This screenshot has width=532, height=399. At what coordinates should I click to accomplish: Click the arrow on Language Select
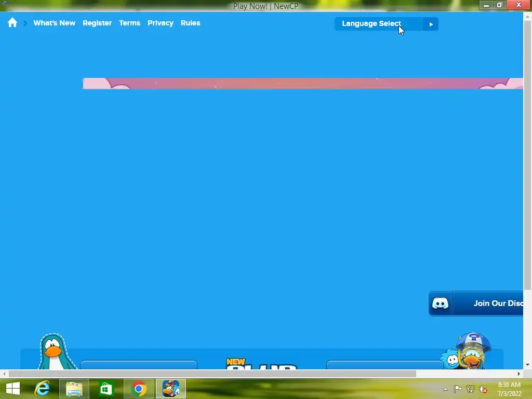(x=431, y=24)
